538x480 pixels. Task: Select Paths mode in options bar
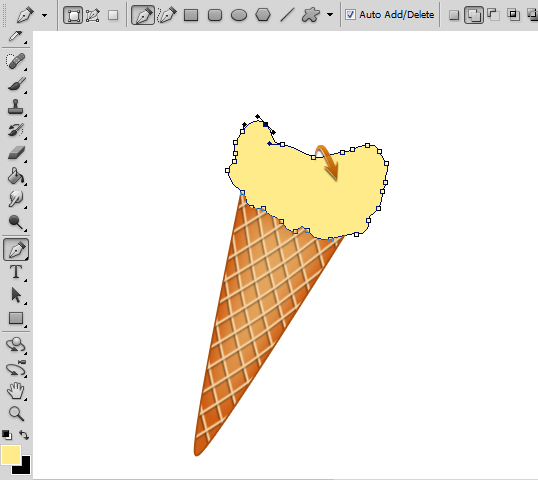coord(93,15)
